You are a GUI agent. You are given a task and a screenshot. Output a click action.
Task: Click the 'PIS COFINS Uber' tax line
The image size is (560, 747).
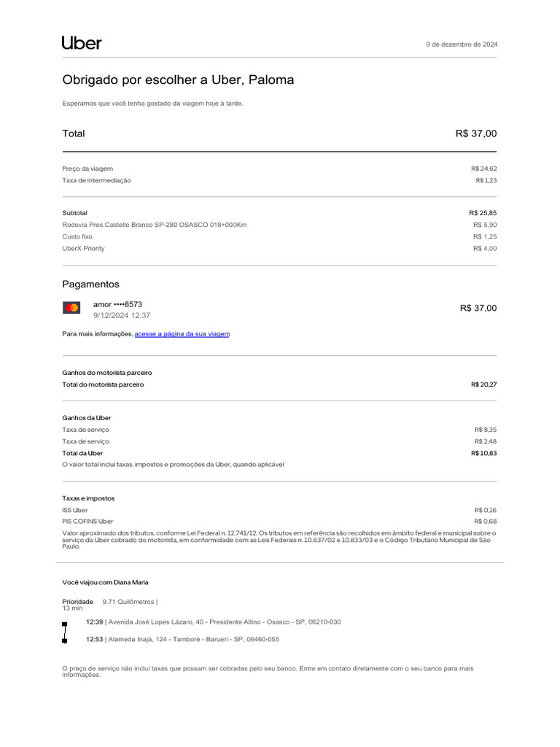pos(87,522)
